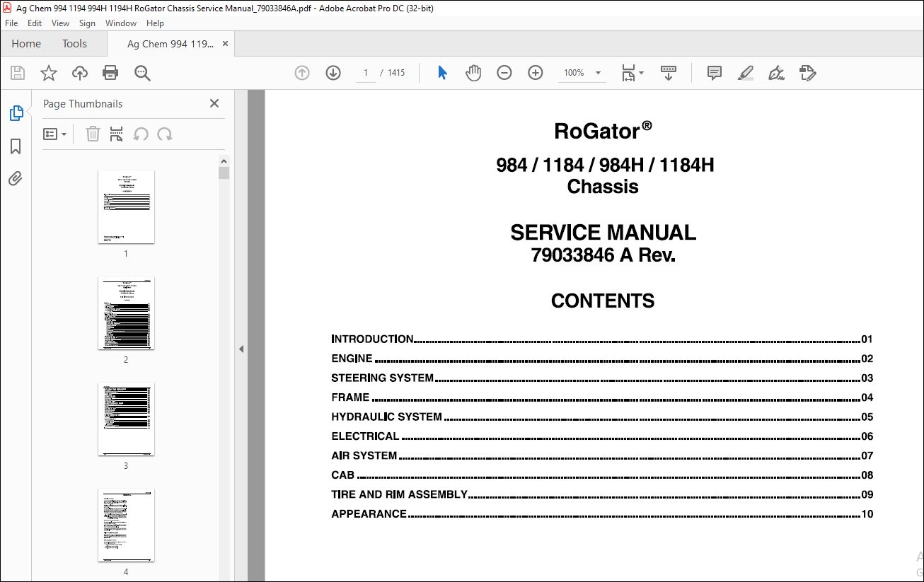Open ELECTRICAL contents entry
Image resolution: width=924 pixels, height=582 pixels.
pyautogui.click(x=602, y=436)
